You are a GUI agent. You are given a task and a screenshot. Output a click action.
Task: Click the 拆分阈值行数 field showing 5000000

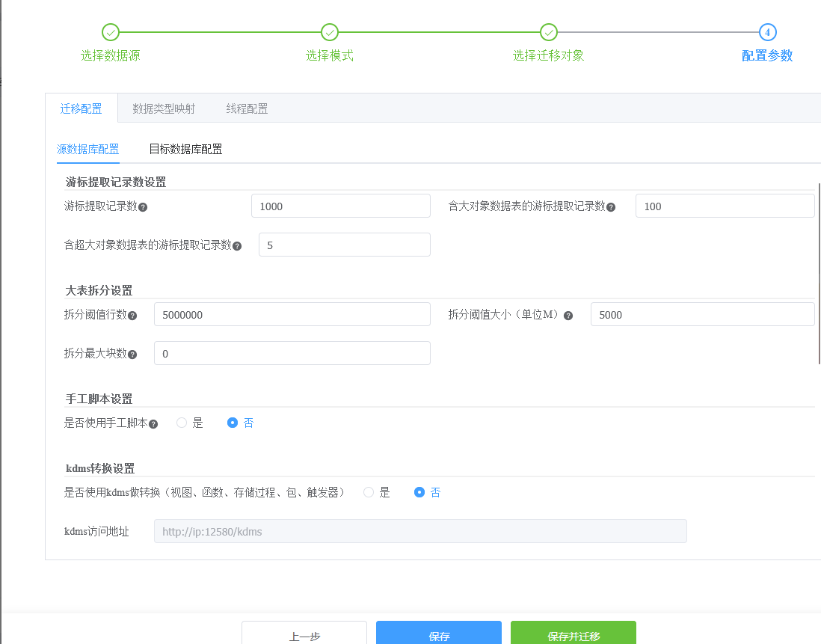[292, 314]
